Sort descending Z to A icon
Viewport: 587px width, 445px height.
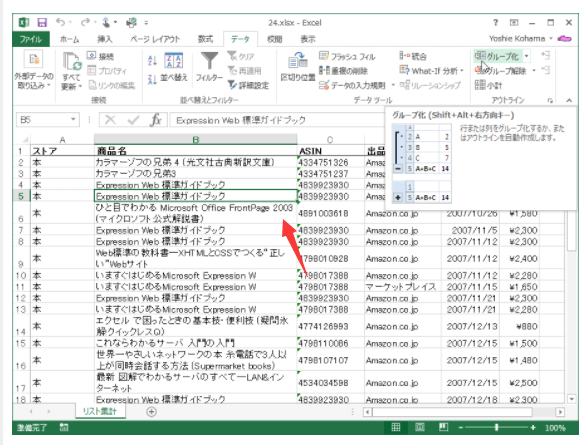(x=152, y=79)
